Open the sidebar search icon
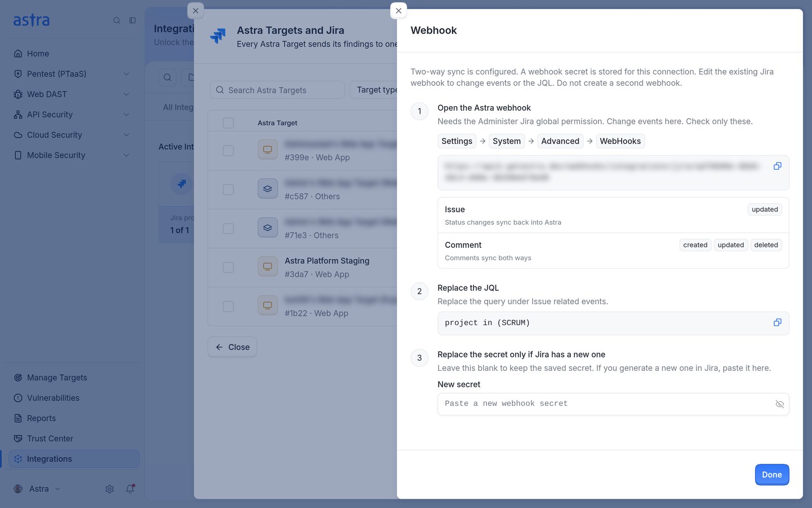The image size is (812, 508). [117, 20]
